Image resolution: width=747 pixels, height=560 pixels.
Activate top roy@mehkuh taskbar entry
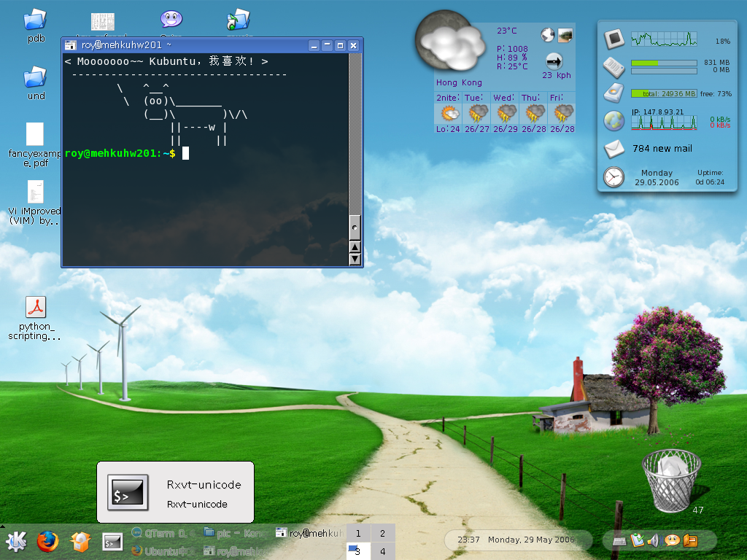click(309, 533)
